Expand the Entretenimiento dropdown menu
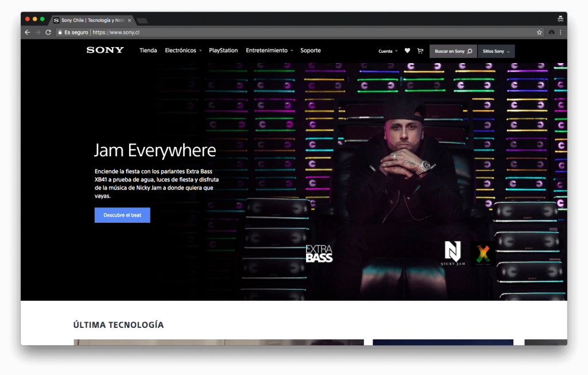This screenshot has height=375, width=588. pos(269,51)
